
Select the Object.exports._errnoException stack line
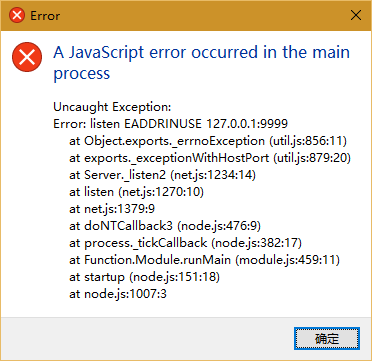[208, 141]
